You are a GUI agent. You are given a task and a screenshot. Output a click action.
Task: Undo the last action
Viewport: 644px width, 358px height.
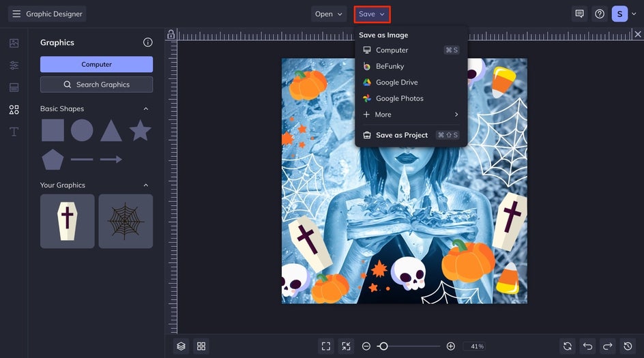587,346
